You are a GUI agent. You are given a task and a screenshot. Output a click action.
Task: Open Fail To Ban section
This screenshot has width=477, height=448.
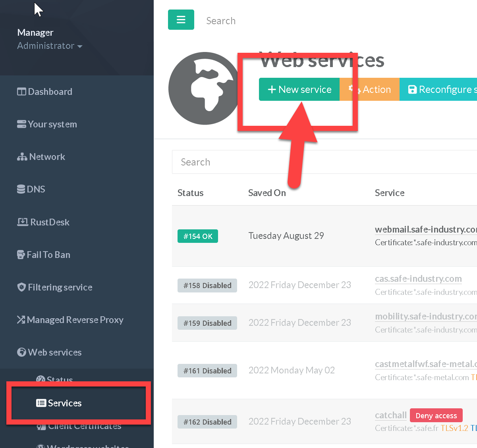click(x=44, y=255)
